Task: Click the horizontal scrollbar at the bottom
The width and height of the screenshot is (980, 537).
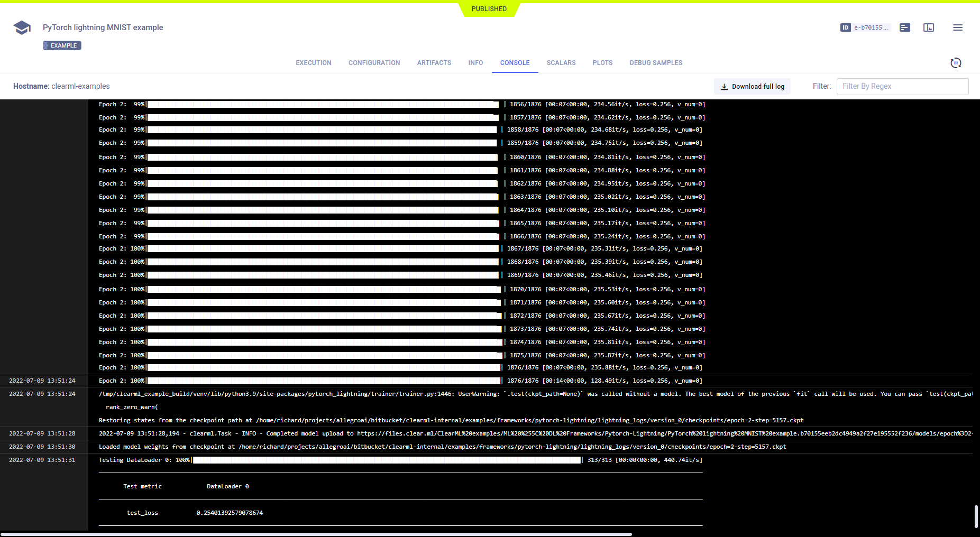Action: click(x=317, y=534)
